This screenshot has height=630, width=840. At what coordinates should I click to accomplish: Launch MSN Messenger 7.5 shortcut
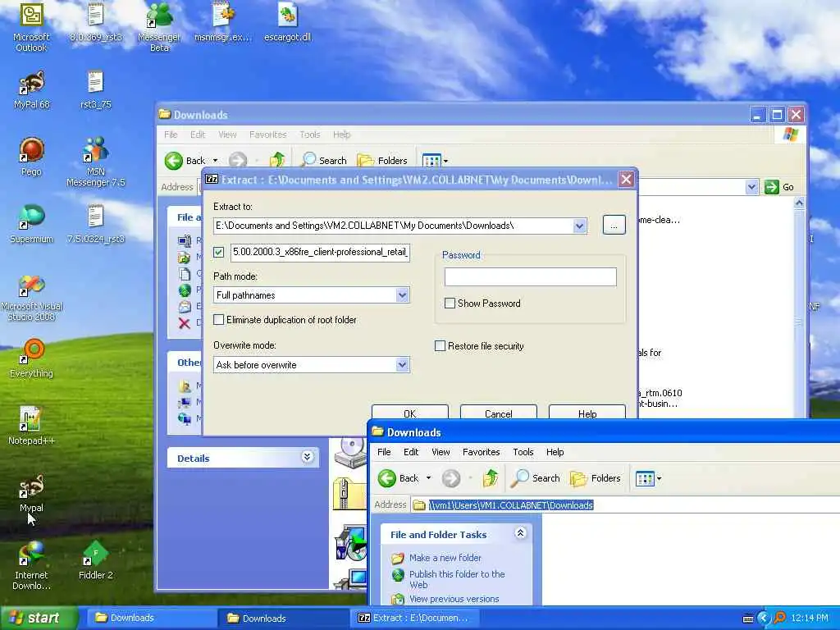click(96, 162)
